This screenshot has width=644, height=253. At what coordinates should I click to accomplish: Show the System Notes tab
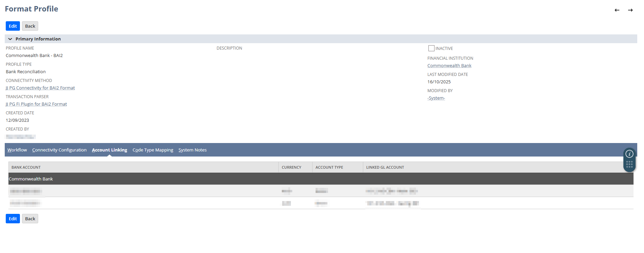[x=193, y=150]
